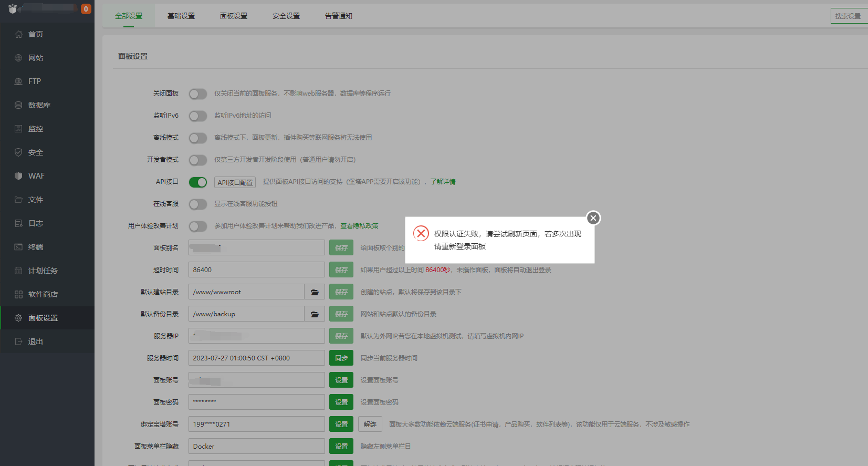Save the 面板别名 field
The width and height of the screenshot is (868, 466).
click(x=341, y=247)
